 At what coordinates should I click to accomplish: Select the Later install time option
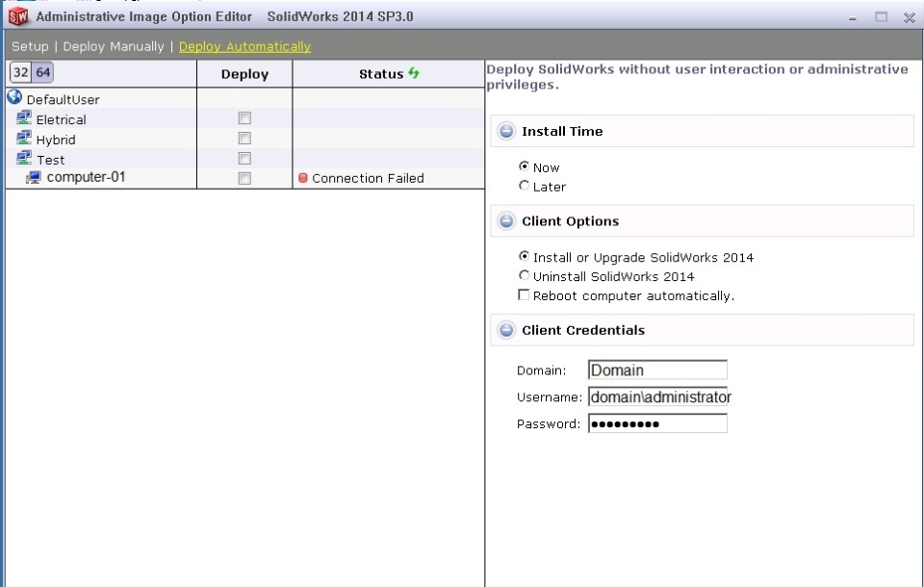[524, 186]
